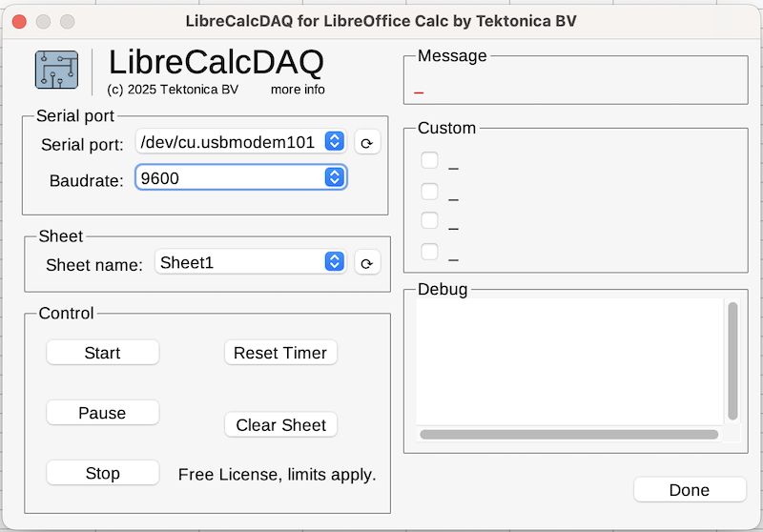Tick the first Custom checkbox

click(430, 160)
